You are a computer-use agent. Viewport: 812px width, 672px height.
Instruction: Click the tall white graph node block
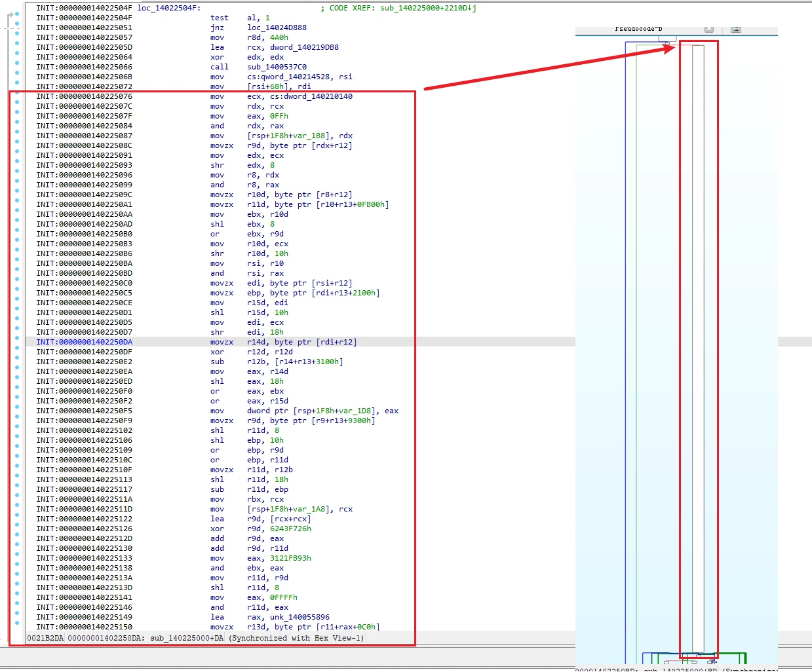(699, 349)
